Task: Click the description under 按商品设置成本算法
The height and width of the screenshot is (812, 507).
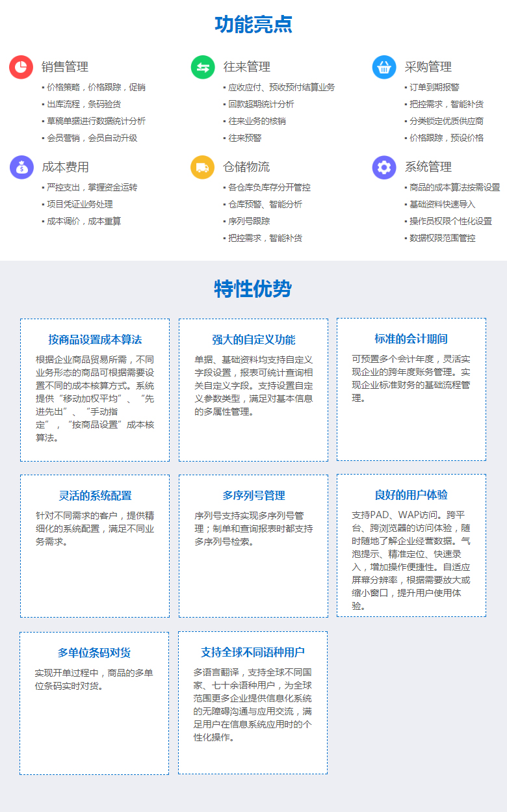Action: click(x=95, y=399)
